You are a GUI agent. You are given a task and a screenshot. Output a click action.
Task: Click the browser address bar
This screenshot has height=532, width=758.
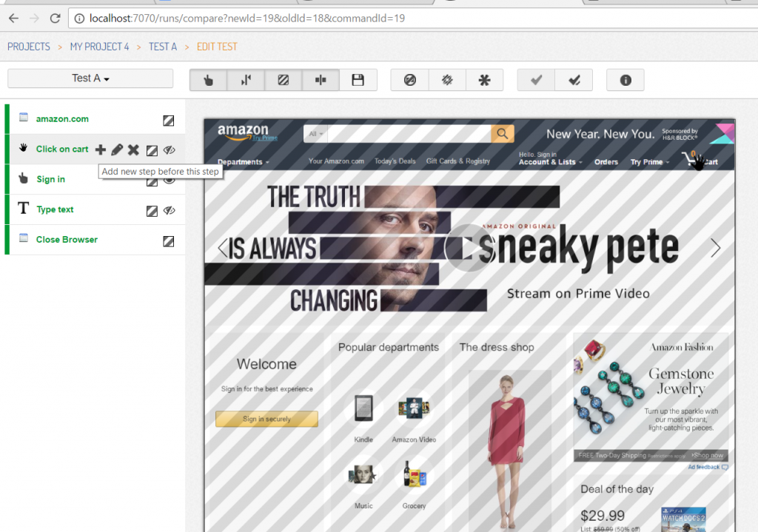tap(370, 18)
